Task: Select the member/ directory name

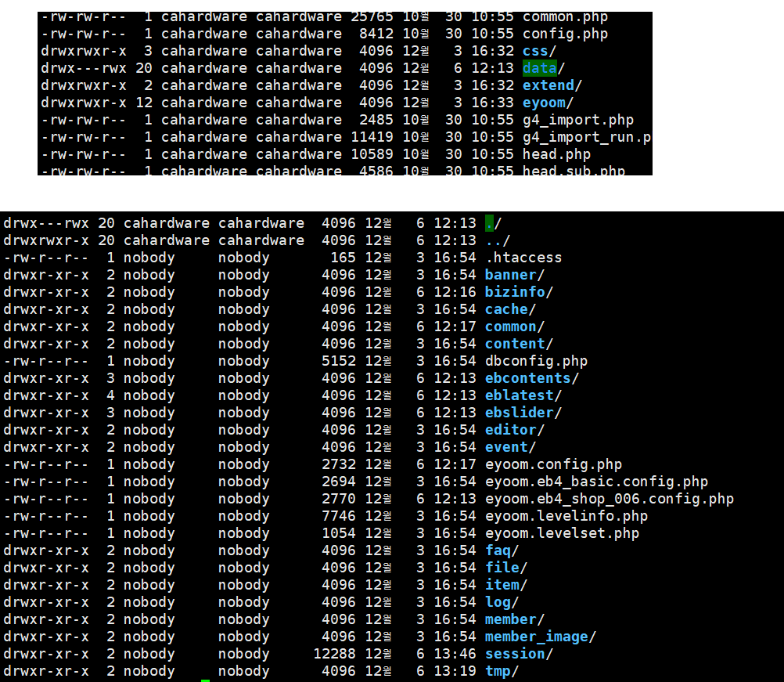Action: pos(515,620)
